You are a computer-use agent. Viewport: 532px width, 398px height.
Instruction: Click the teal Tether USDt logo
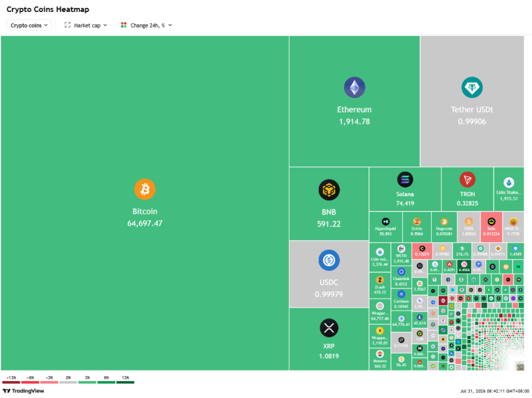[x=472, y=87]
